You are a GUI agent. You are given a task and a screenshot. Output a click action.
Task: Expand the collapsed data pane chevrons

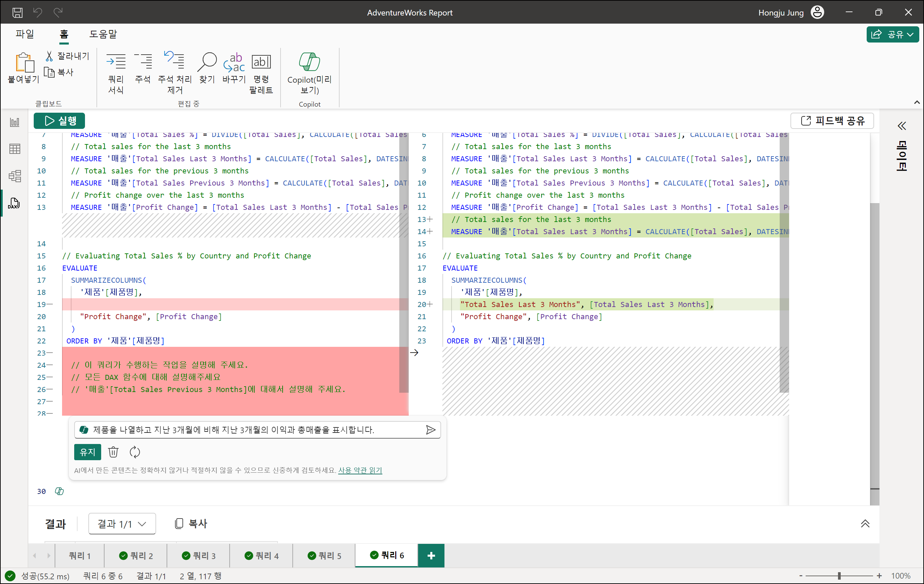click(x=901, y=126)
